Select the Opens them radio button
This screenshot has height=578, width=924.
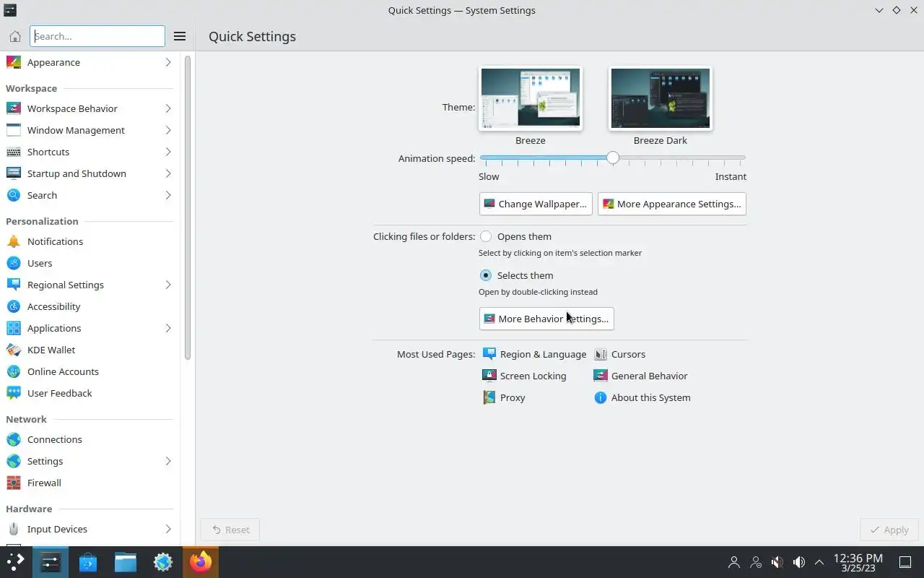pos(486,236)
